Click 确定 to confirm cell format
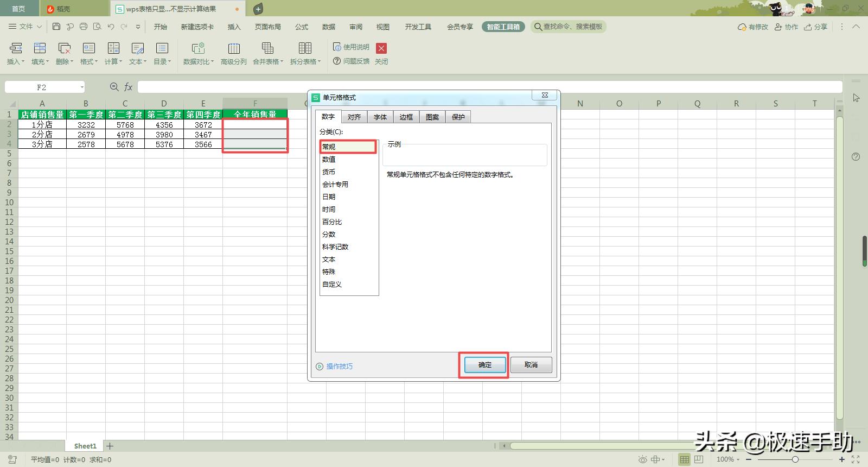868x467 pixels. coord(484,365)
